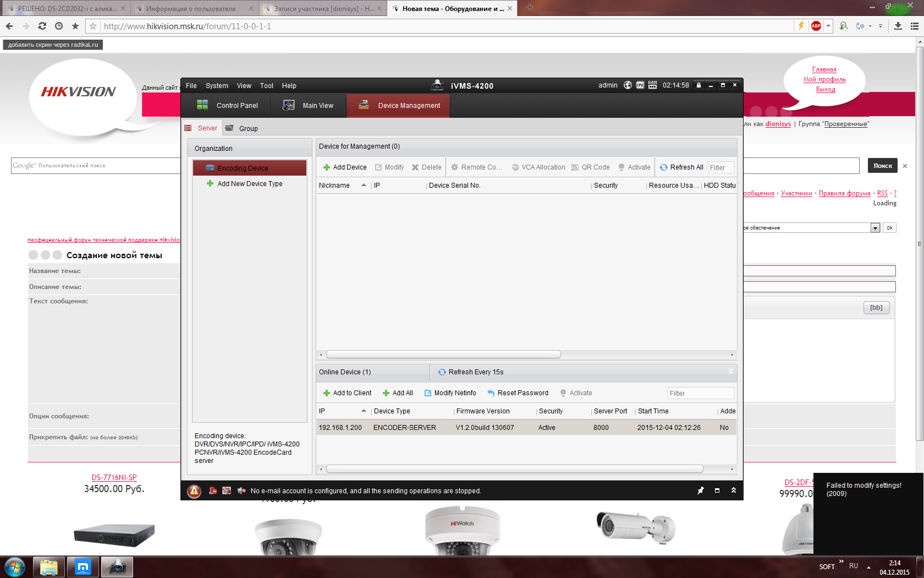
Task: Open the System menu
Action: click(x=217, y=86)
